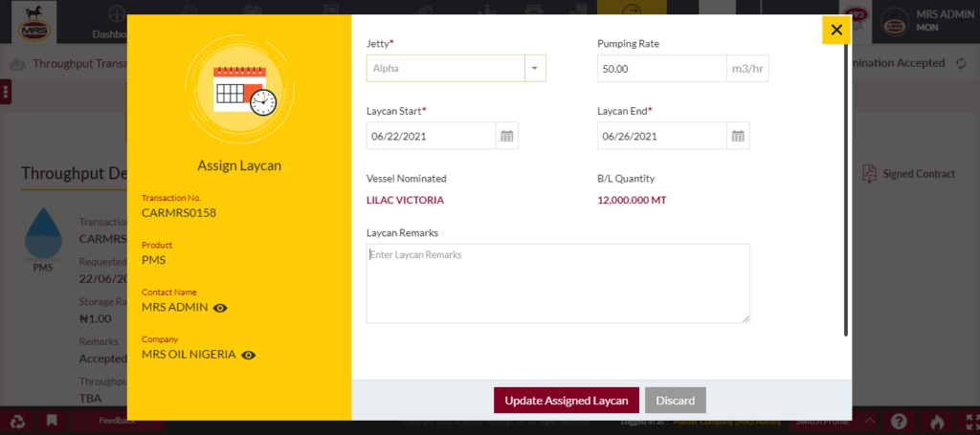Click the Assign Laycan calendar clock graphic
Viewport: 980px width, 435px height.
pos(239,89)
